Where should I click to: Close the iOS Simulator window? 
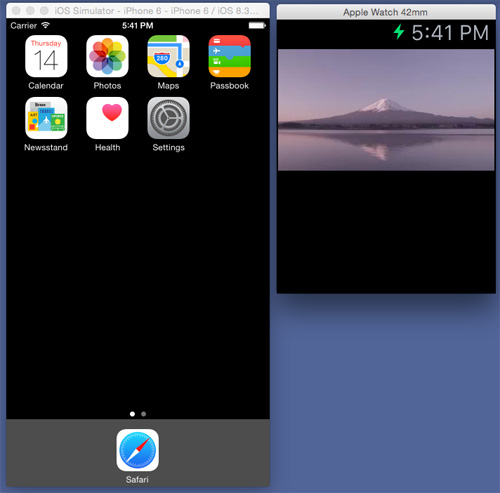point(16,11)
